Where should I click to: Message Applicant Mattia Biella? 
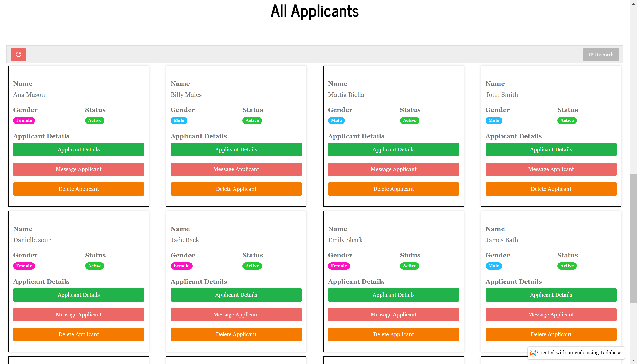point(393,169)
